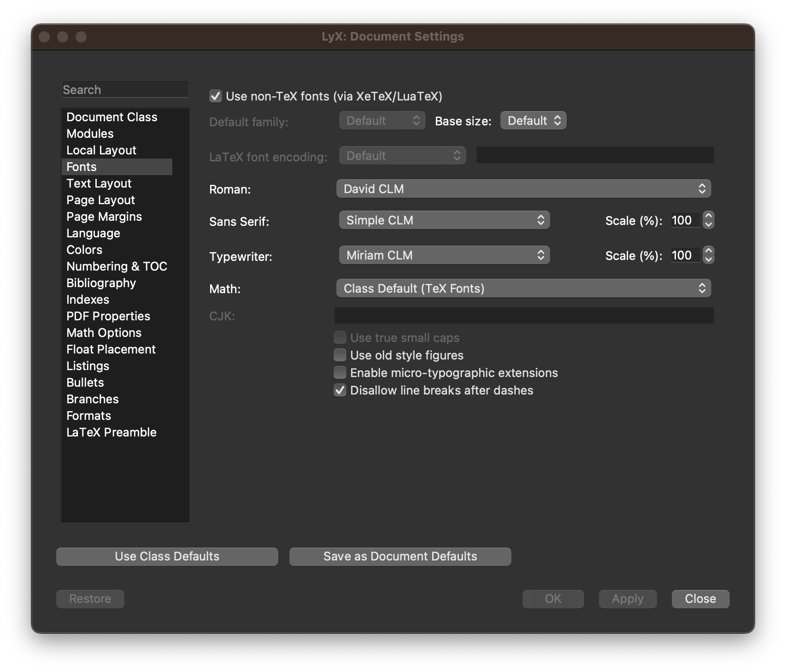Image resolution: width=786 pixels, height=672 pixels.
Task: Go to Page Margins settings
Action: [x=117, y=217]
